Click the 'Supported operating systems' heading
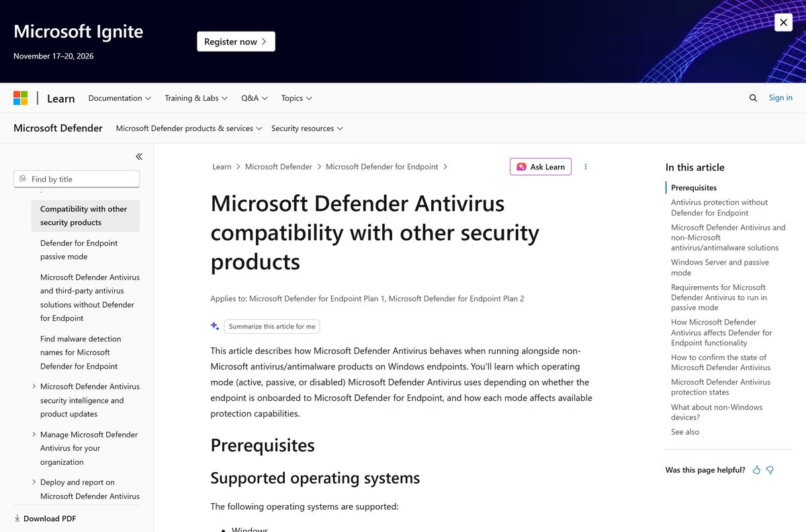 pyautogui.click(x=315, y=478)
